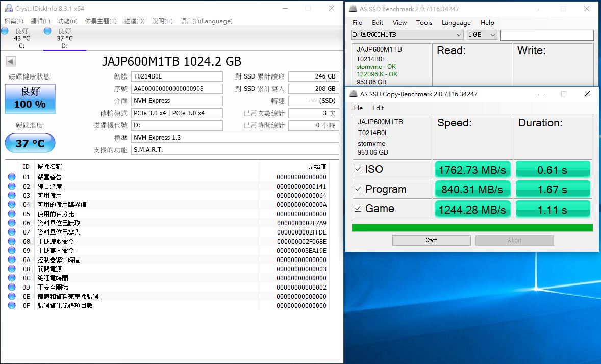
Task: Open Language menu in AS SSD Benchmark
Action: pos(456,23)
